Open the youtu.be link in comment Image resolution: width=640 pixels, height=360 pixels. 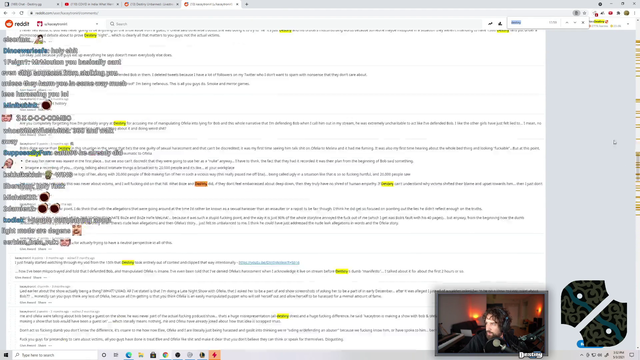[269, 262]
